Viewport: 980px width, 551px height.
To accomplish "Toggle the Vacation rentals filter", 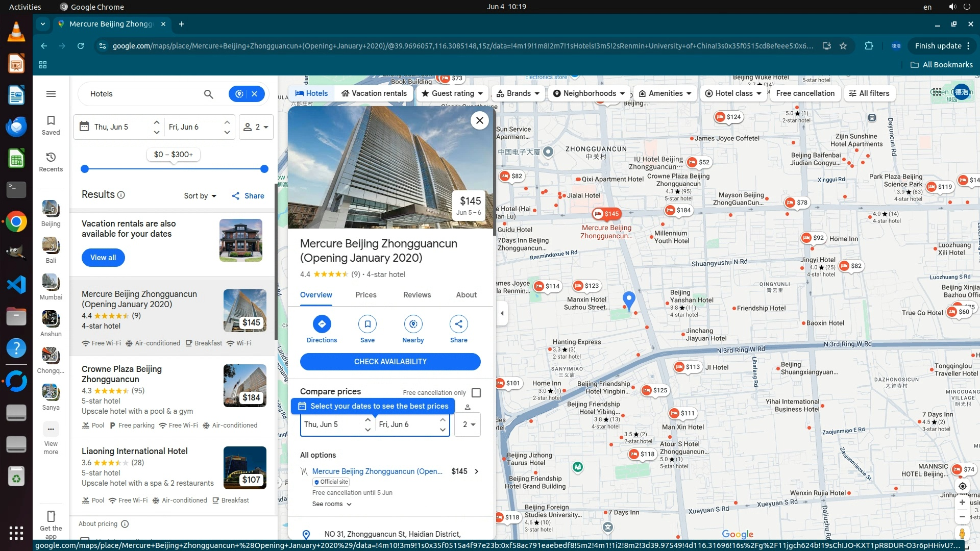I will coord(374,93).
